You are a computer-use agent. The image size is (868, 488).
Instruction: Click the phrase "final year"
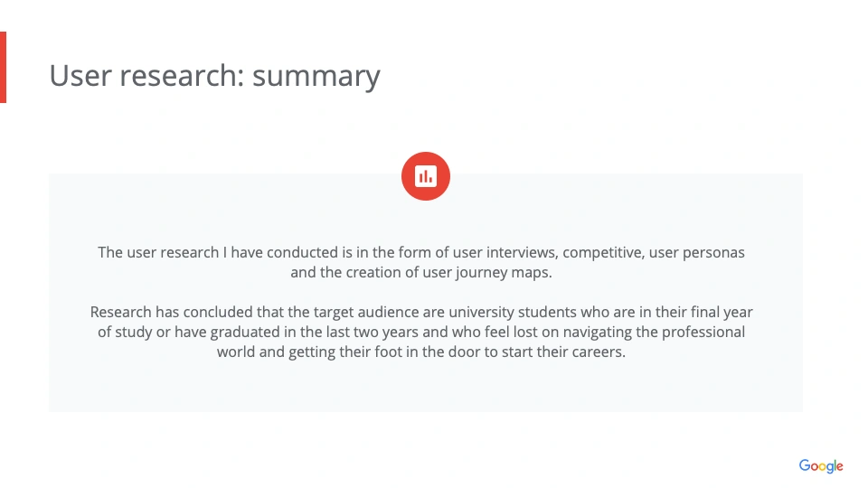pos(721,313)
